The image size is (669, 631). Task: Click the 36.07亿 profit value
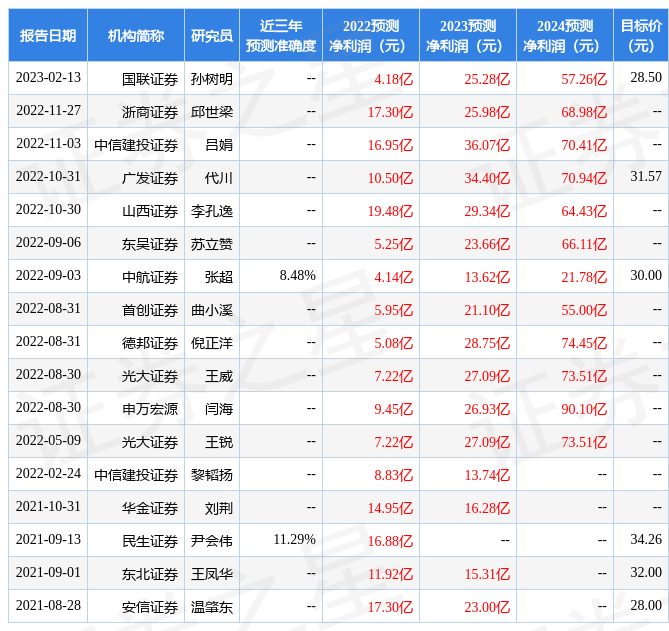pyautogui.click(x=487, y=145)
